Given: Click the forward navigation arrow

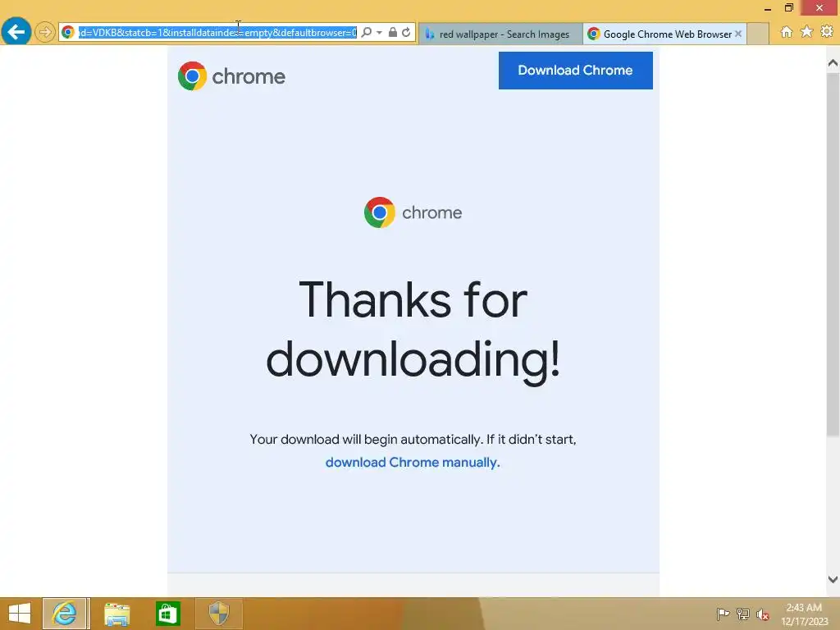Looking at the screenshot, I should point(45,32).
